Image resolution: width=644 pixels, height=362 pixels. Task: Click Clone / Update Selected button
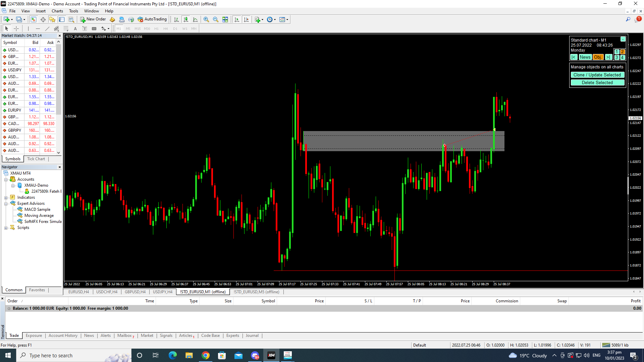[x=597, y=75]
